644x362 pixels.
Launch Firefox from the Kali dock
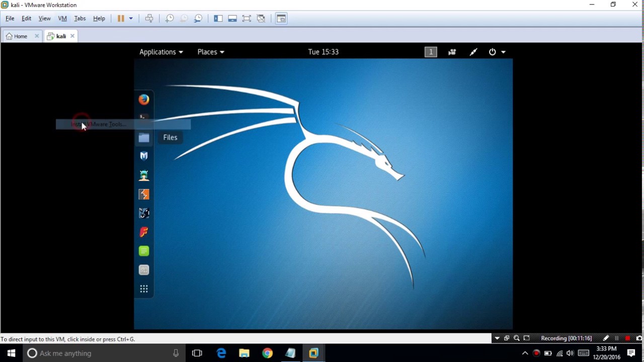pos(144,100)
